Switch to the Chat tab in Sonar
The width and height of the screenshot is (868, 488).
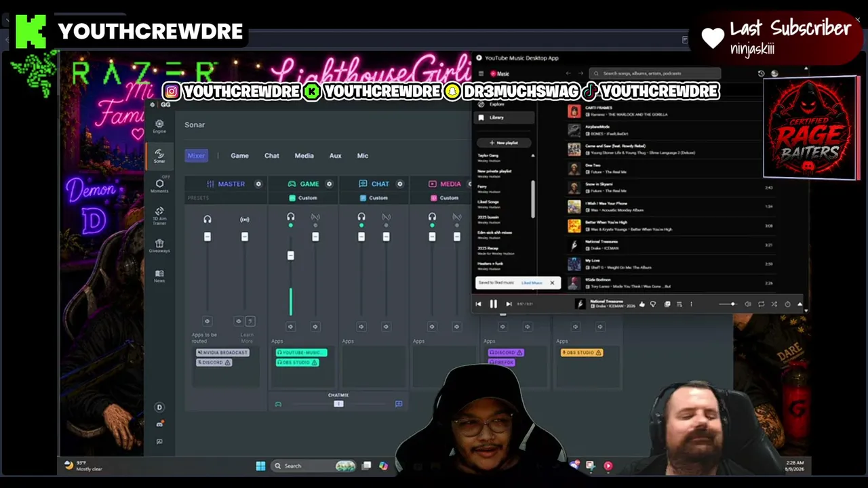(x=272, y=156)
